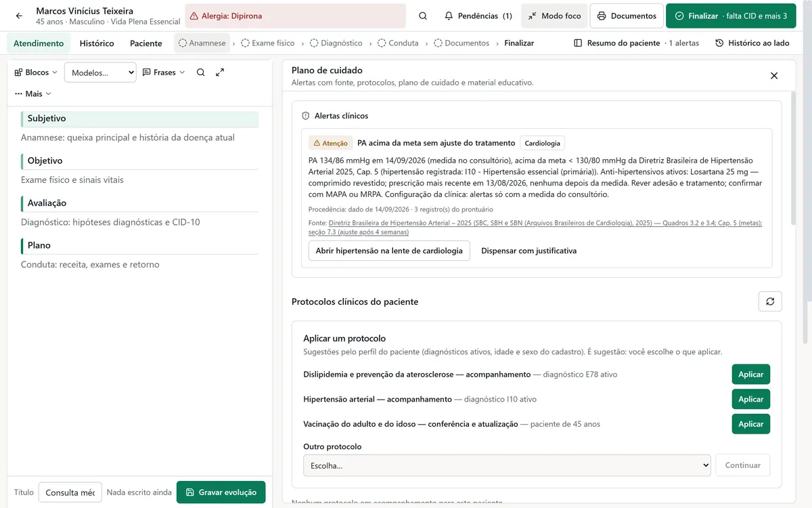This screenshot has height=508, width=812.
Task: Open the Diretriz Brasileira de Hipertensão source link
Action: click(x=535, y=227)
